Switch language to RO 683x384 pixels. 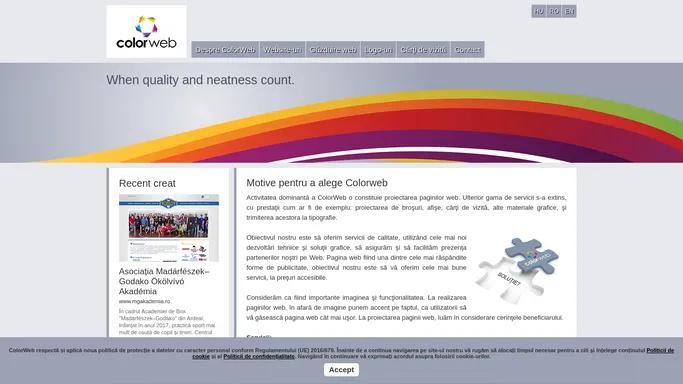pyautogui.click(x=554, y=11)
